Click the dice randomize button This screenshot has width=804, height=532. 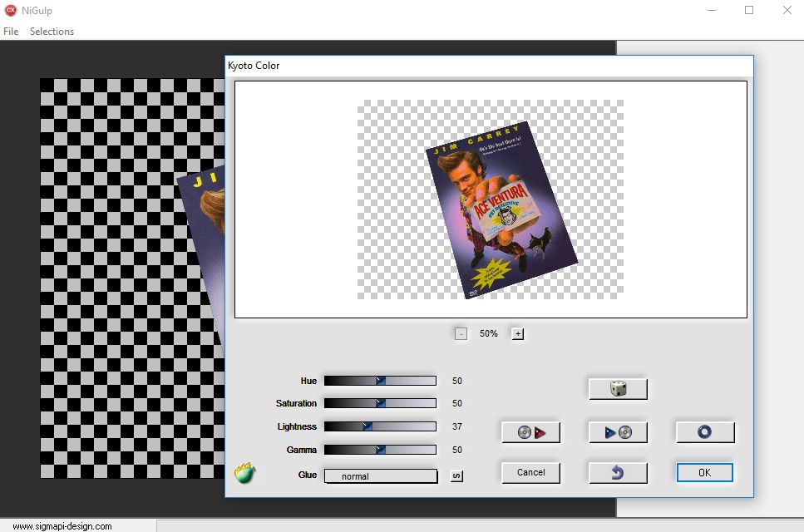point(618,389)
